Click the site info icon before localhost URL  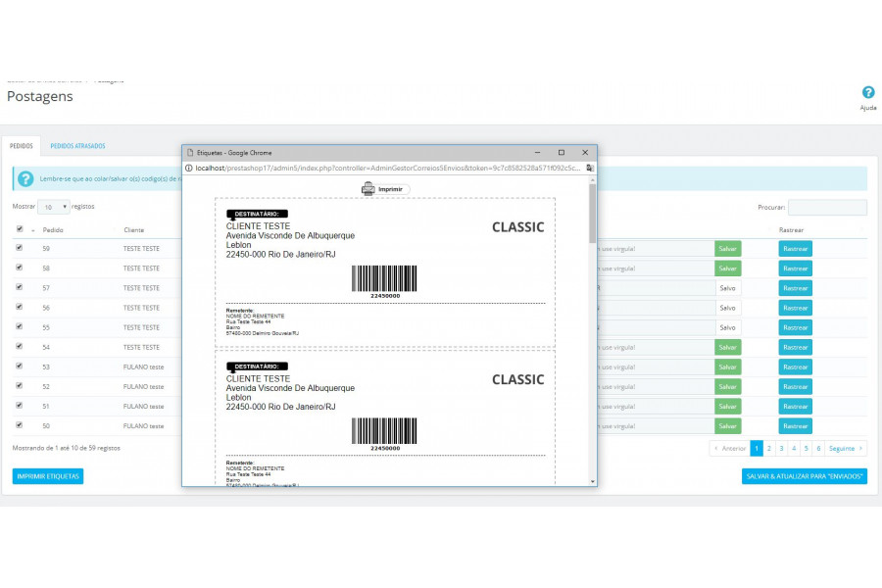pyautogui.click(x=189, y=168)
